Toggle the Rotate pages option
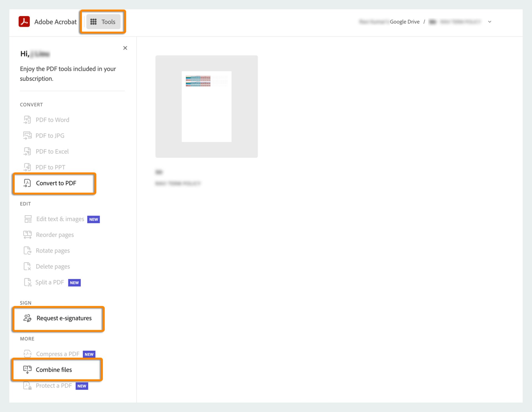Viewport: 532px width, 412px height. point(53,250)
